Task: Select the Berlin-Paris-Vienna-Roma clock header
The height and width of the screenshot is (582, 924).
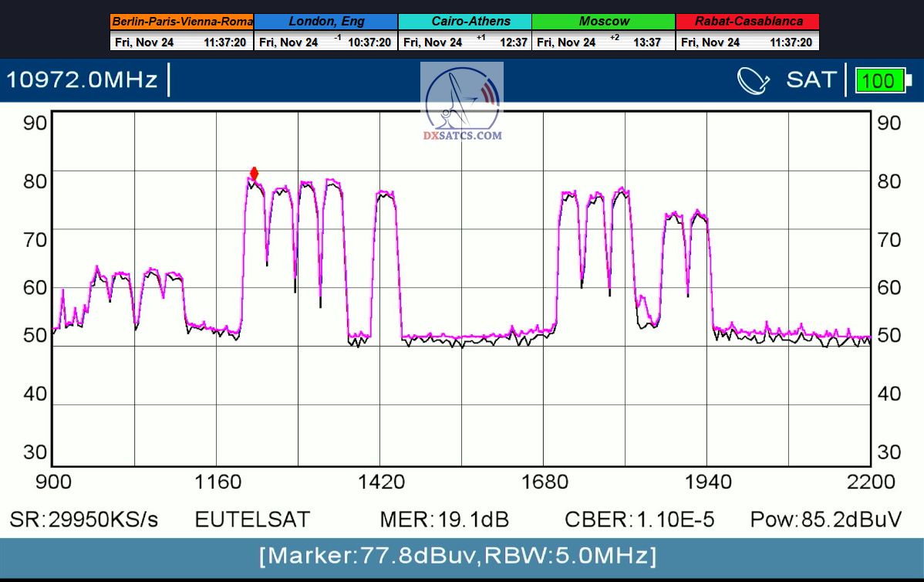Action: coord(182,22)
